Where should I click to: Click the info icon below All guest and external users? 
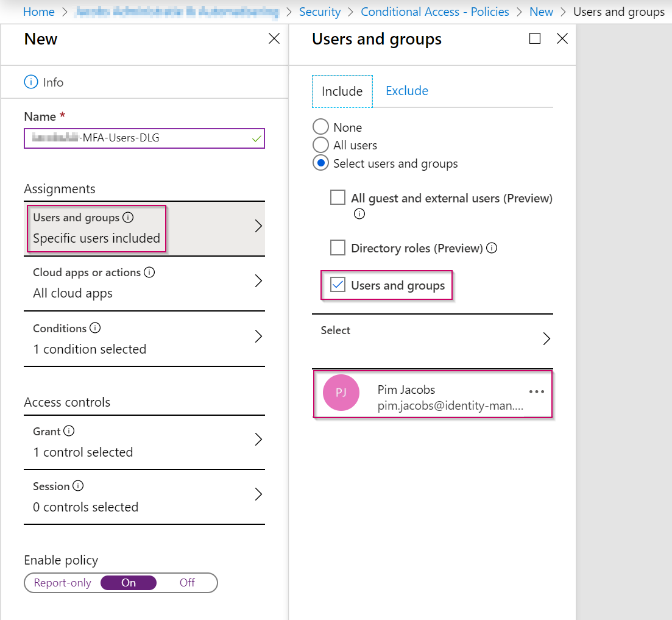[x=359, y=213]
